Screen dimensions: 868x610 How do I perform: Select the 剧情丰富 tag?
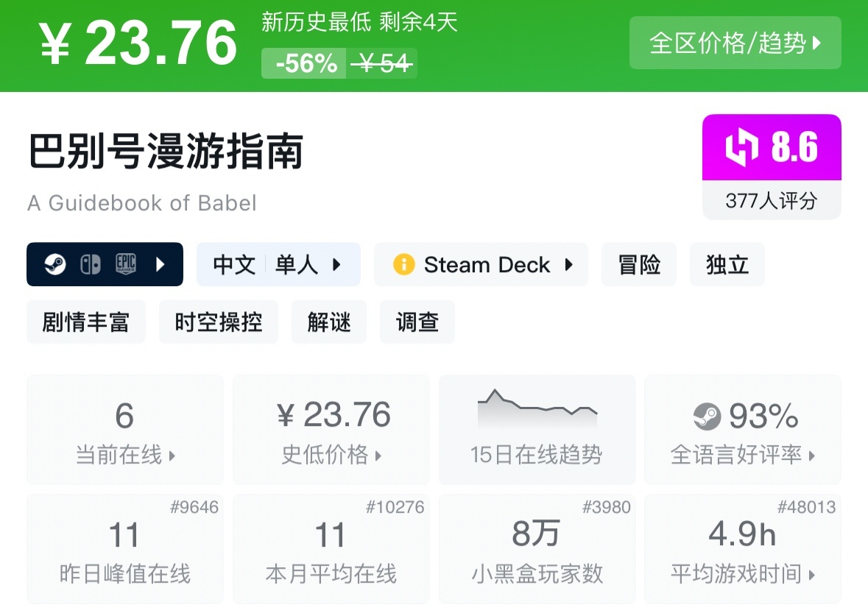(x=86, y=322)
